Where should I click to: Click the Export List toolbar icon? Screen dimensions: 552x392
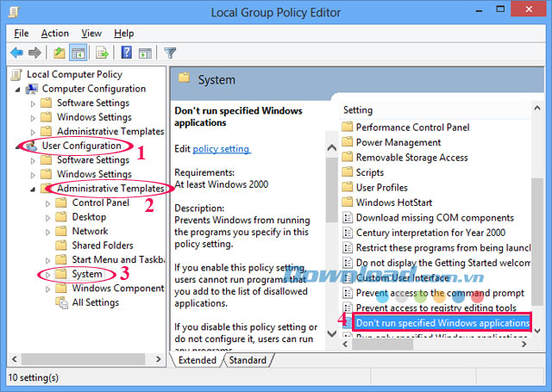point(103,53)
